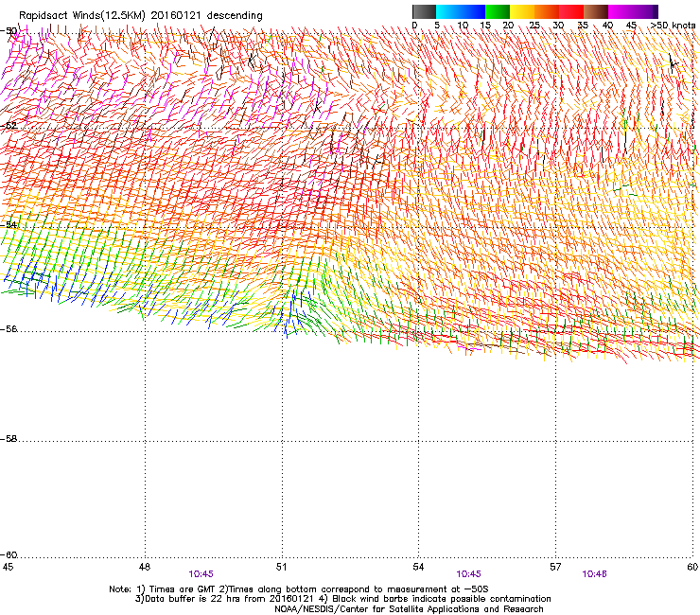Screen dimensions: 700x615
Task: Click the -54 latitude axis label
Action: tap(9, 225)
